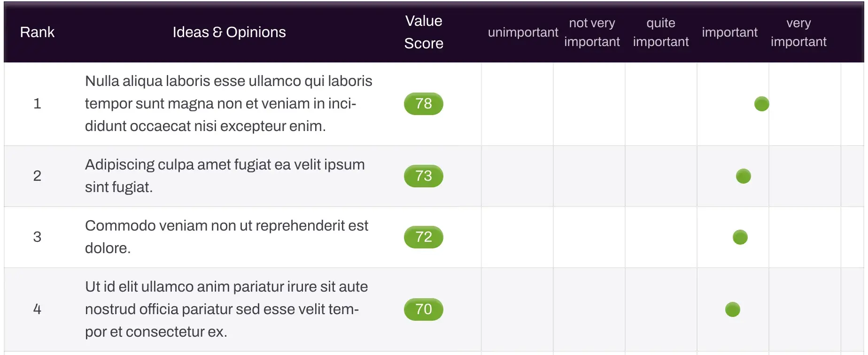
Task: Sort by the Value Score header
Action: 423,32
